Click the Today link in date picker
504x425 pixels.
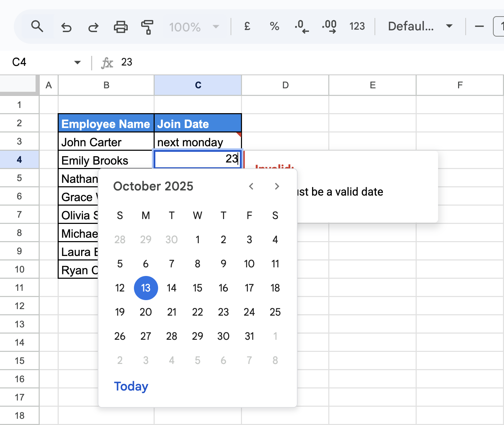coord(131,386)
